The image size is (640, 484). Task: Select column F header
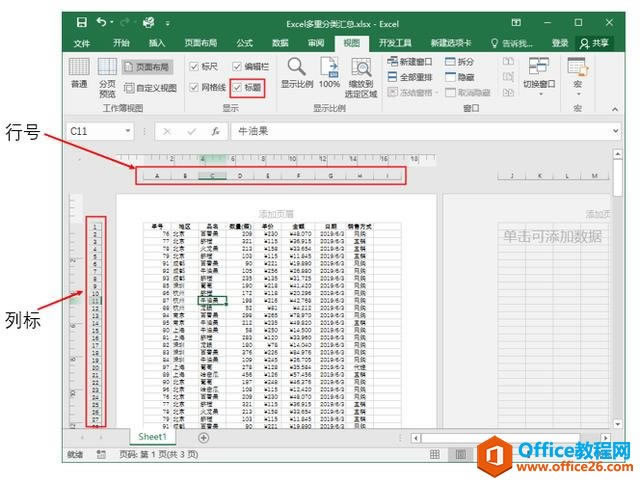298,176
